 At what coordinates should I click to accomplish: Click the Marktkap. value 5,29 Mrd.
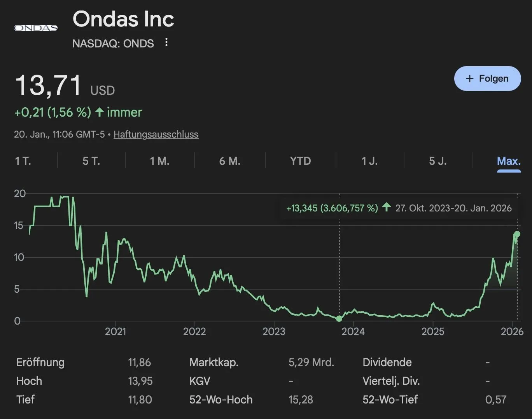point(311,362)
